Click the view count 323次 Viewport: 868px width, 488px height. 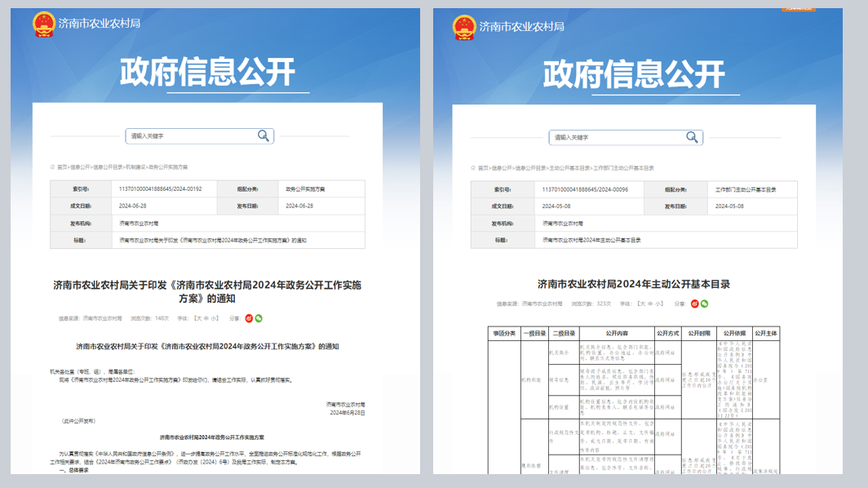tap(604, 304)
